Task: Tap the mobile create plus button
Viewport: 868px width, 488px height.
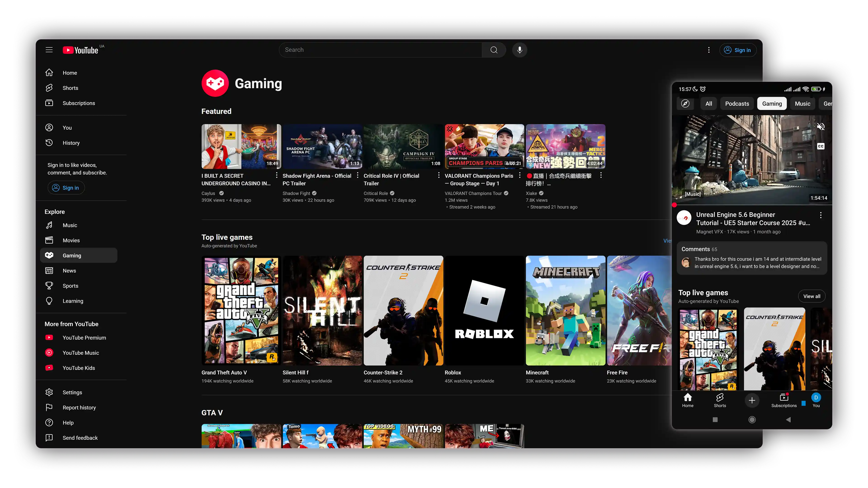Action: coord(752,400)
